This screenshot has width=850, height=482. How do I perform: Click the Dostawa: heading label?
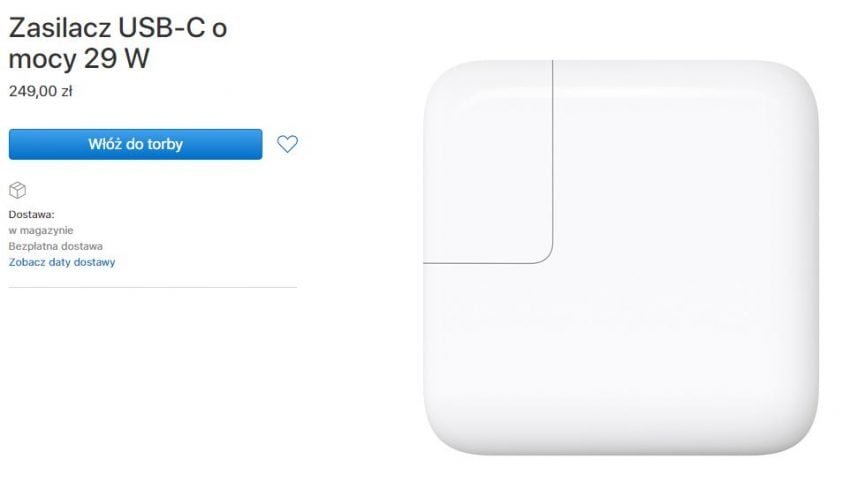point(31,214)
